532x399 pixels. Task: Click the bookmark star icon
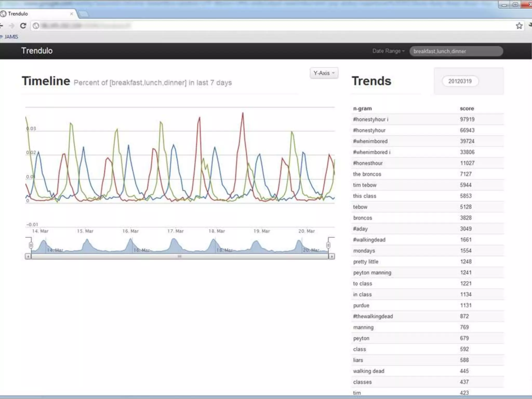pos(519,26)
